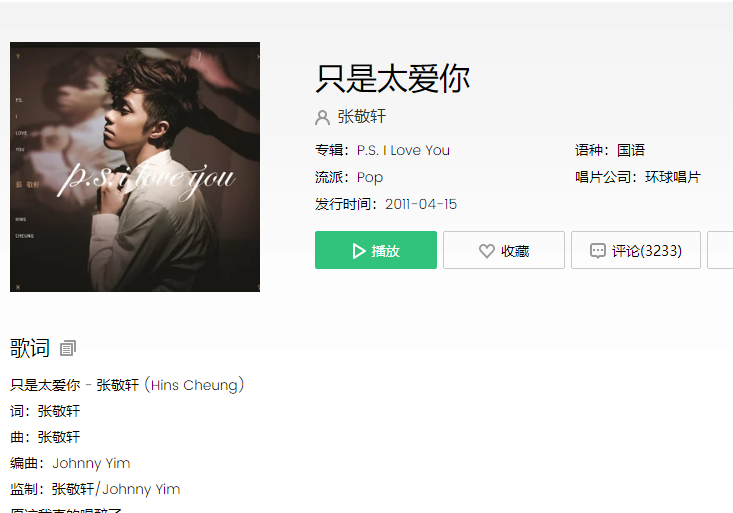The height and width of the screenshot is (513, 733).
Task: Play the song with 播放 button
Action: pyautogui.click(x=376, y=250)
